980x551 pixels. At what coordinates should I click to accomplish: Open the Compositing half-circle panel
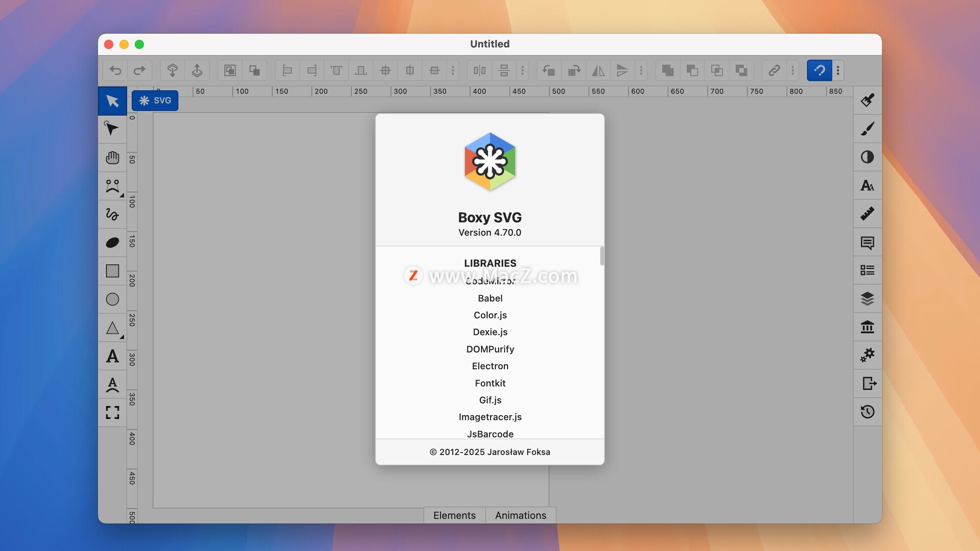point(867,157)
